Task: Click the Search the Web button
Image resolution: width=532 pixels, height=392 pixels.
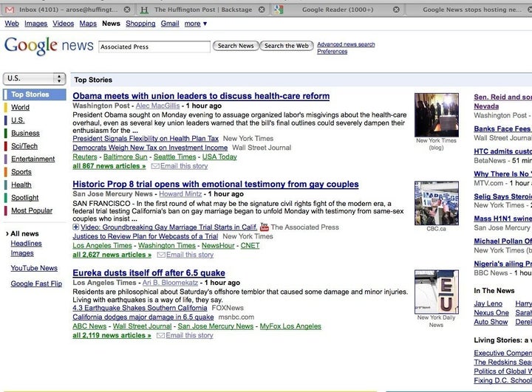Action: pyautogui.click(x=287, y=46)
